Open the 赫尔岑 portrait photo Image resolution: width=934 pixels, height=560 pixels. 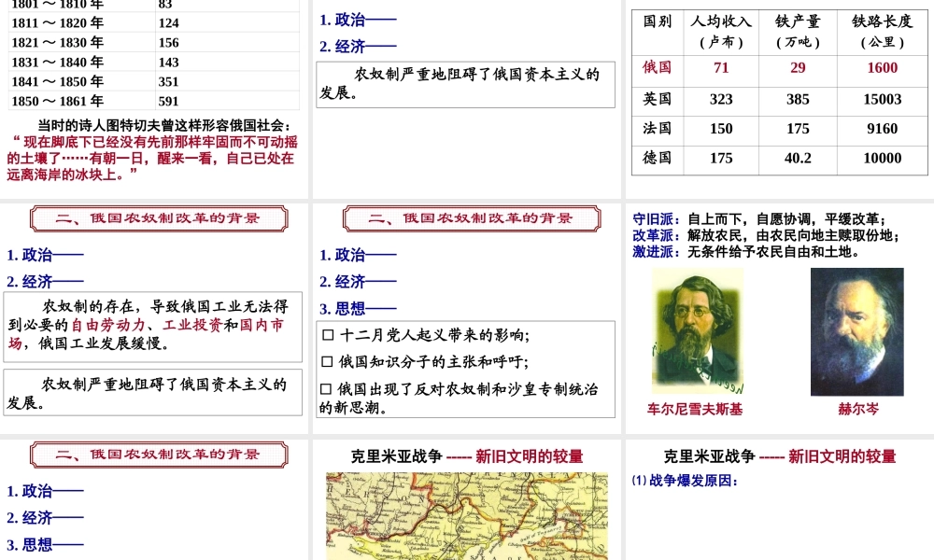[857, 331]
